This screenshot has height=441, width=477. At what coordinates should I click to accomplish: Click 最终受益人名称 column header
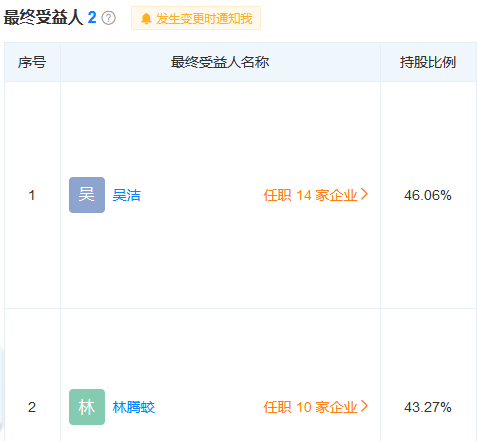(x=220, y=62)
